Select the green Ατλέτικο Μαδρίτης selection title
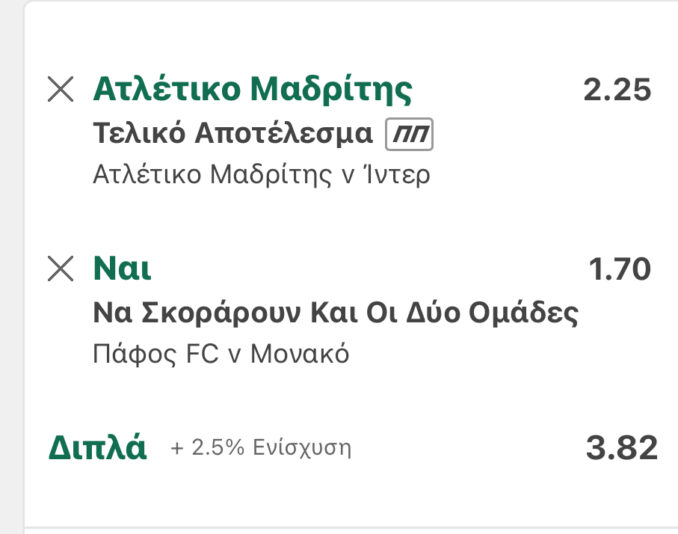 pos(252,89)
